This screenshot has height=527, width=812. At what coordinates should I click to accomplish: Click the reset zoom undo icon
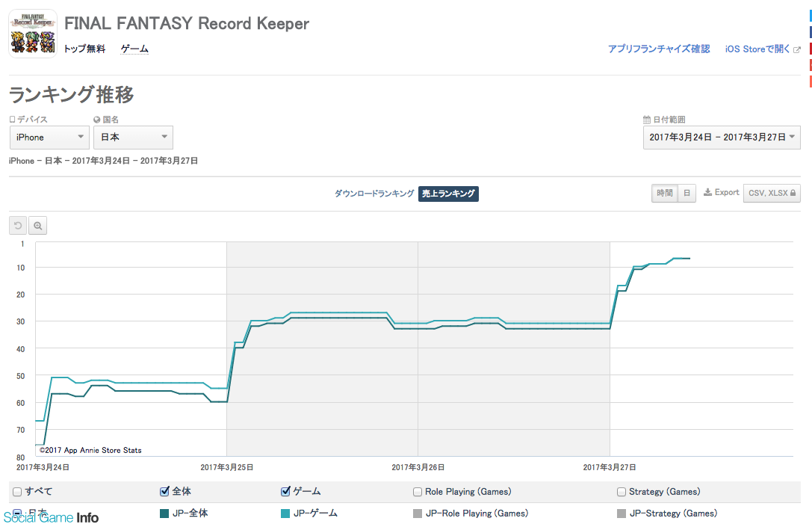18,226
